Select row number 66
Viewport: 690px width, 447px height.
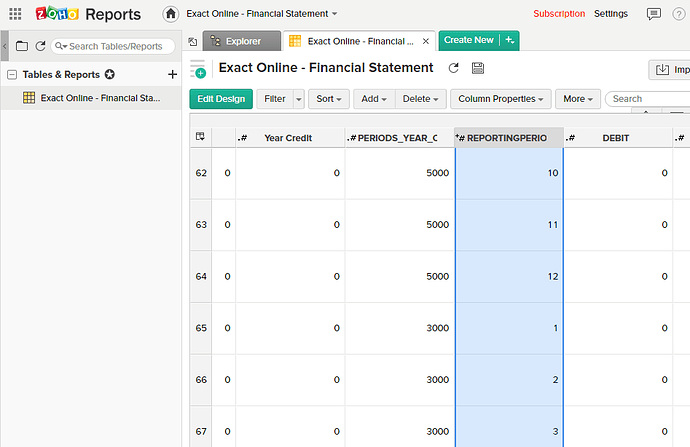coord(201,380)
